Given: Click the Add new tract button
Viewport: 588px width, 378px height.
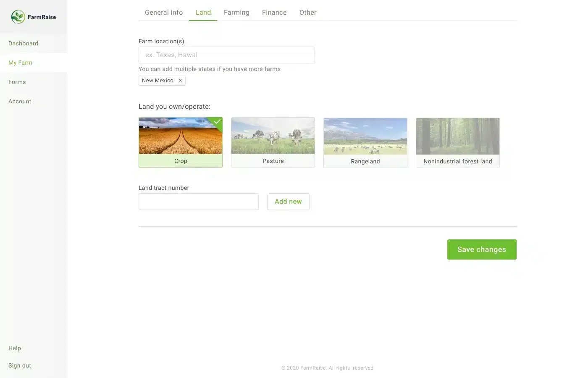Looking at the screenshot, I should [x=288, y=202].
